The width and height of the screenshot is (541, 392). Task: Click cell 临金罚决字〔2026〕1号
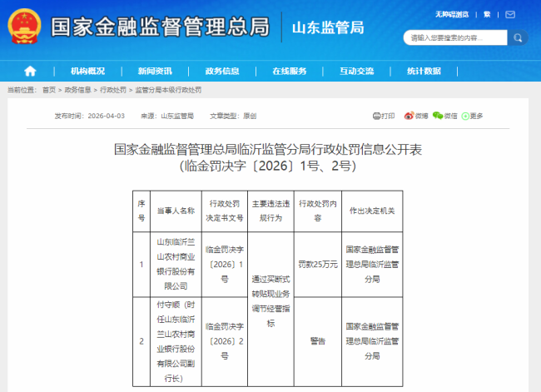tap(225, 265)
